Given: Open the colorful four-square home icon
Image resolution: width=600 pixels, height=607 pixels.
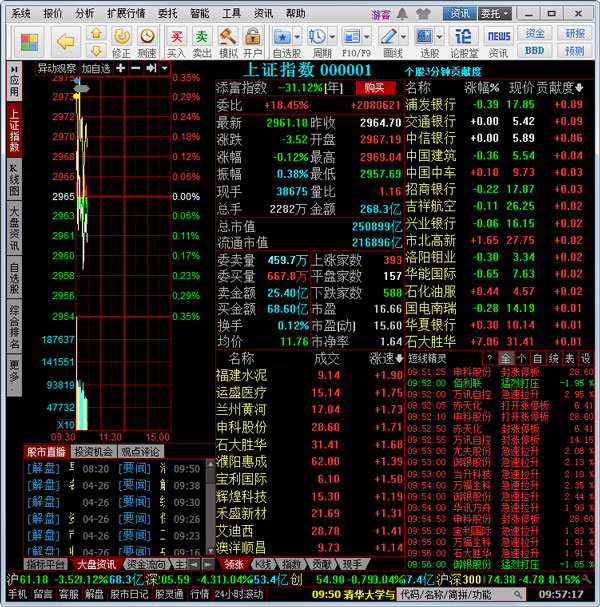Looking at the screenshot, I should coord(29,42).
